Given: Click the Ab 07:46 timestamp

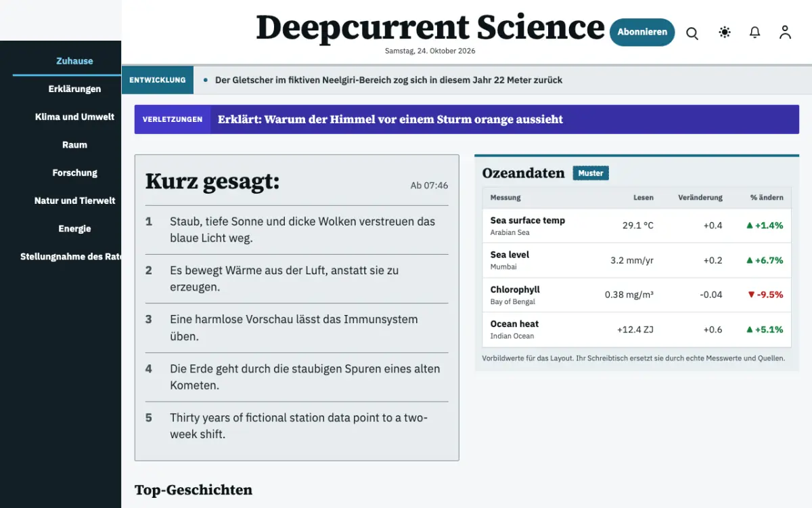Looking at the screenshot, I should tap(429, 186).
